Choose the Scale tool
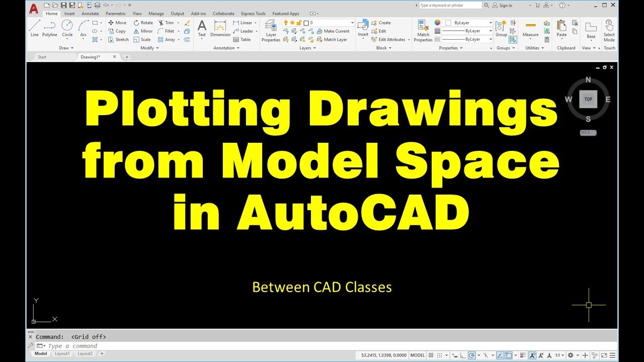Screen dimensions: 644x362 tap(142, 39)
